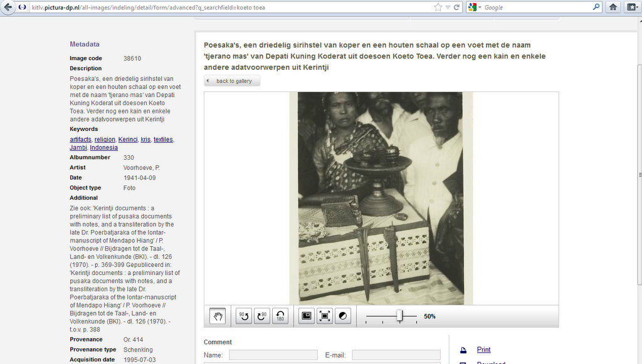Open the search engine selector dropdown

click(x=474, y=8)
